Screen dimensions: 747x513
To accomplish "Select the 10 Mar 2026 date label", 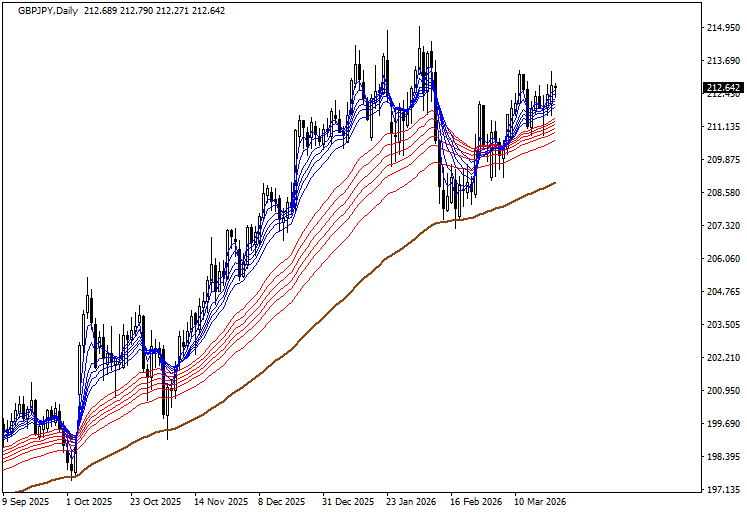I will click(539, 501).
